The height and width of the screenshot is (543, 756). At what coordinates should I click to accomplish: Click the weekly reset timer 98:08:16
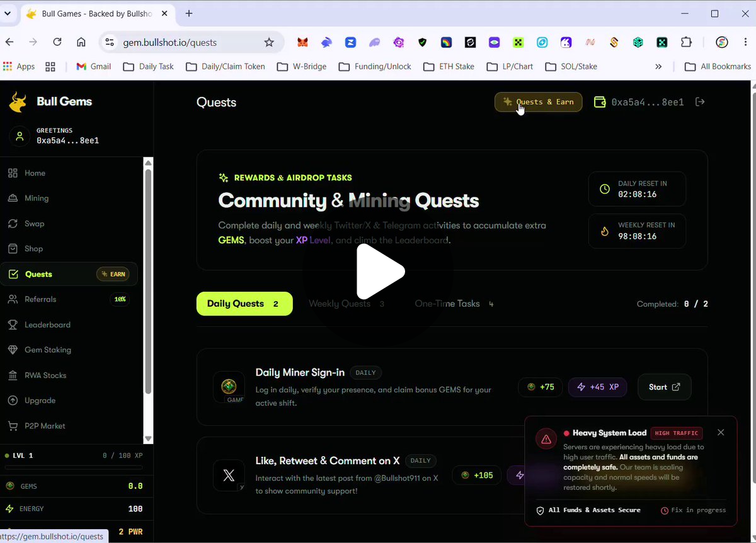click(637, 236)
